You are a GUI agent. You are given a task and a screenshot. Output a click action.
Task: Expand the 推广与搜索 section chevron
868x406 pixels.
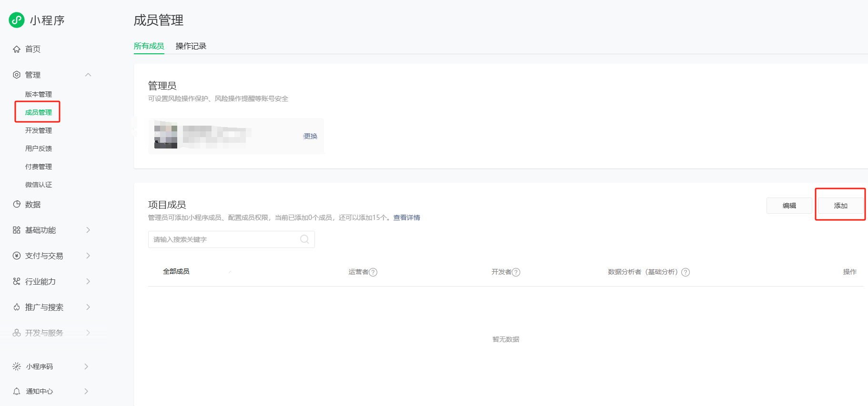(x=88, y=307)
